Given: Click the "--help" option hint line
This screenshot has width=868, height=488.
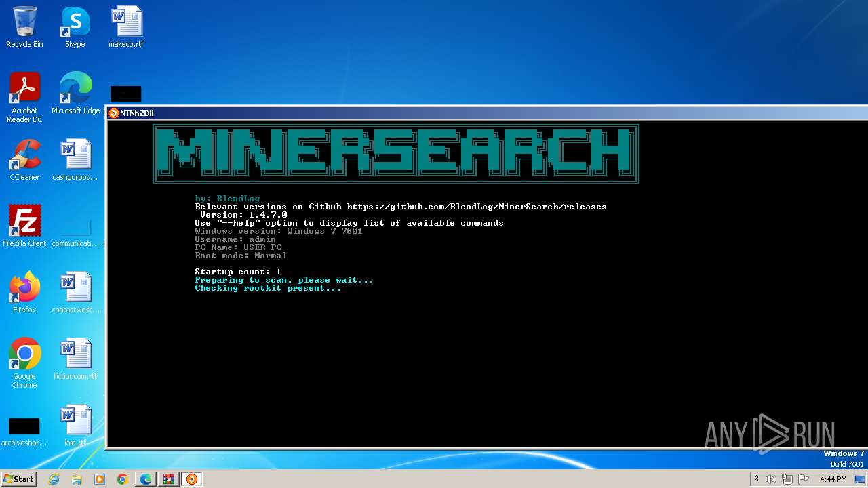Looking at the screenshot, I should [349, 223].
